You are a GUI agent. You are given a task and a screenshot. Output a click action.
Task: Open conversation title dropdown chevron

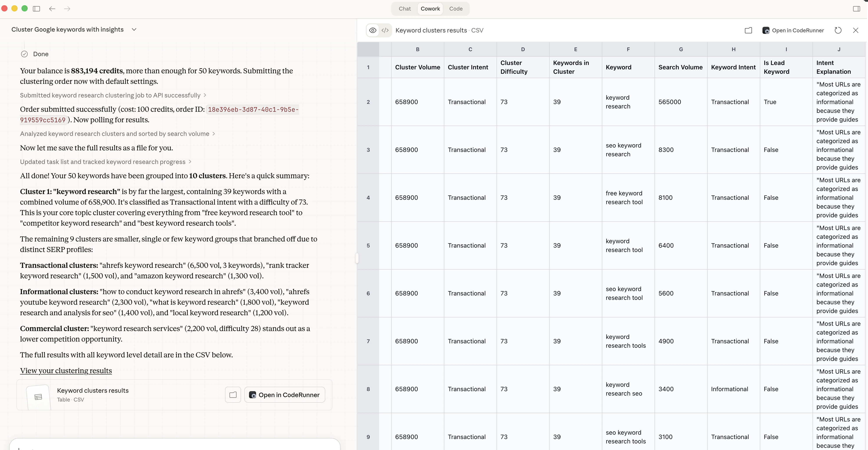(x=134, y=30)
